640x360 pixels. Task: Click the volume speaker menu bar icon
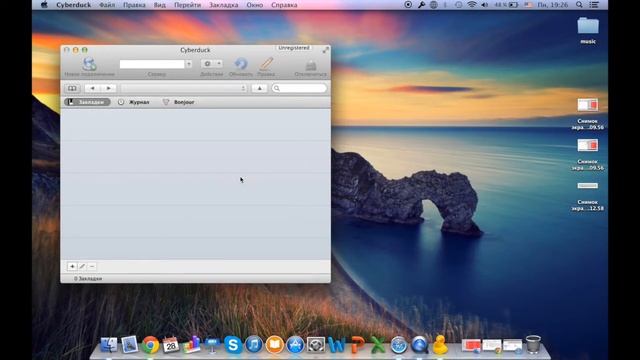click(x=485, y=5)
